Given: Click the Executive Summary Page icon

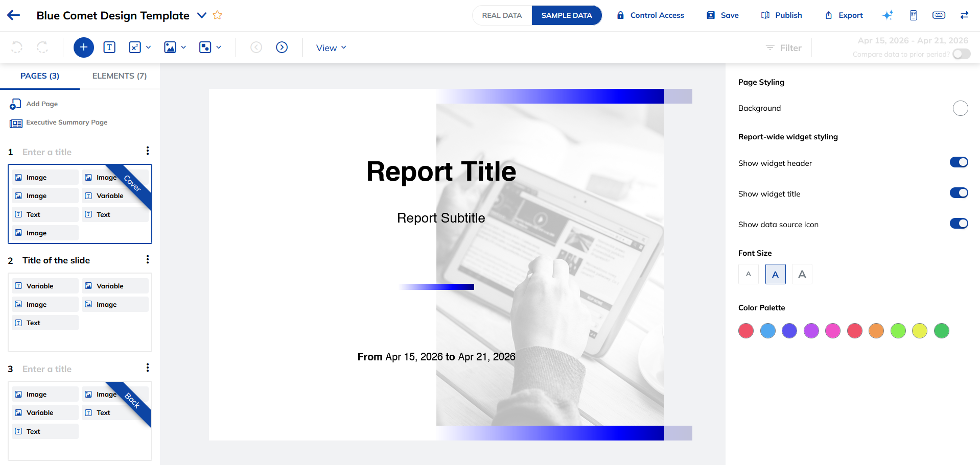Looking at the screenshot, I should 16,123.
